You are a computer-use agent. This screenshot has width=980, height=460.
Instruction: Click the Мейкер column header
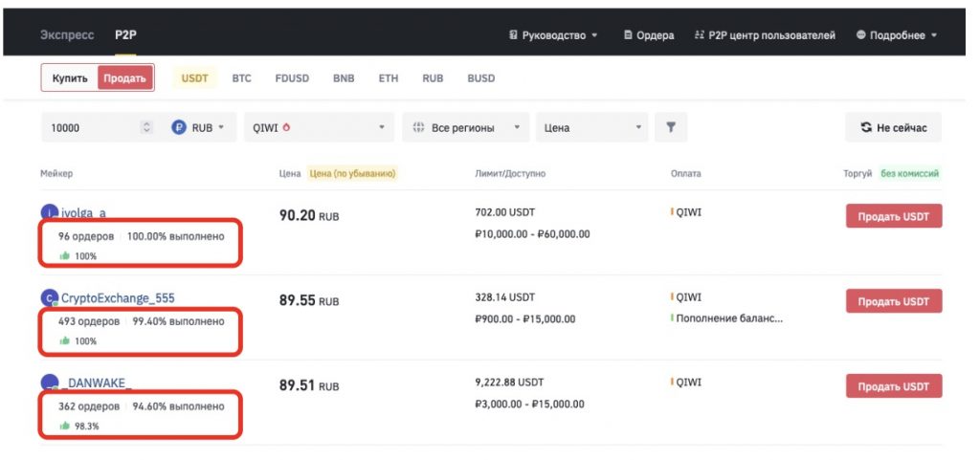click(56, 173)
